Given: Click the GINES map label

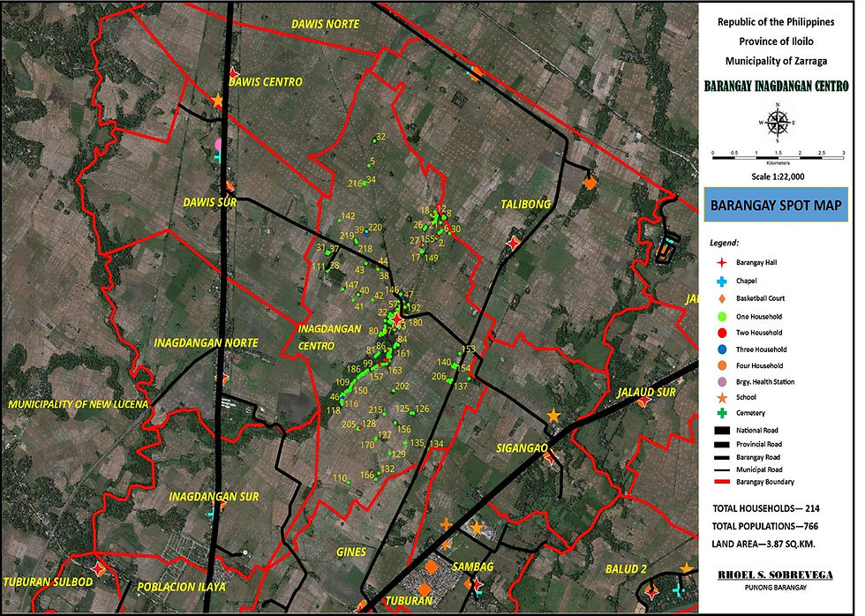Looking at the screenshot, I should pyautogui.click(x=351, y=552).
